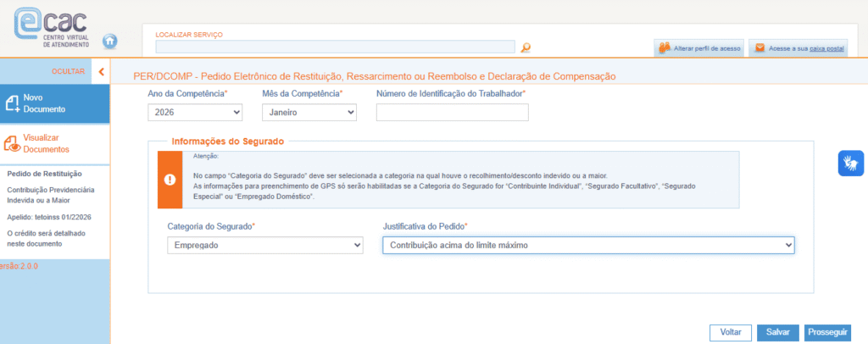Click the Voltar button

tap(730, 332)
